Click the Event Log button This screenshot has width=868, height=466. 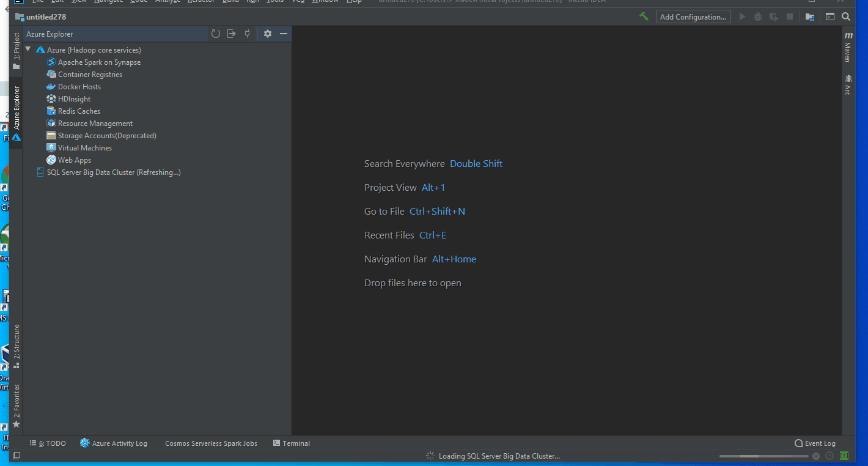(815, 443)
